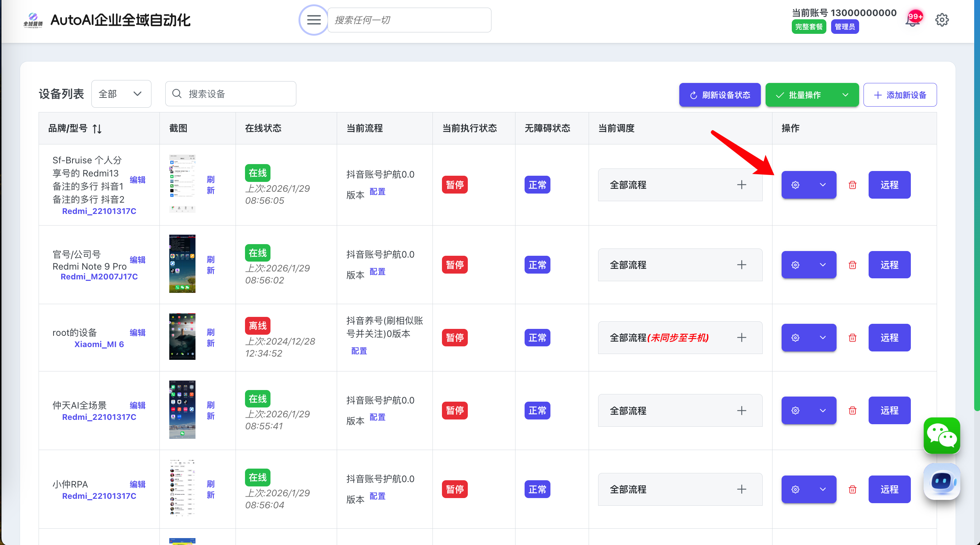
Task: Open the top-right settings gear
Action: (x=941, y=20)
